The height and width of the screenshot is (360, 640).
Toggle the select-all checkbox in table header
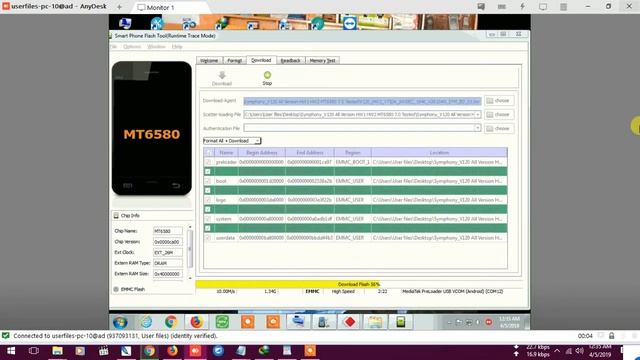coord(208,153)
